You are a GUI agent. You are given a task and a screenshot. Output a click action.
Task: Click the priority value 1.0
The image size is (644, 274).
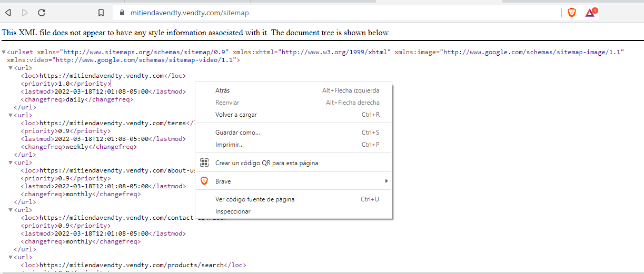point(64,84)
